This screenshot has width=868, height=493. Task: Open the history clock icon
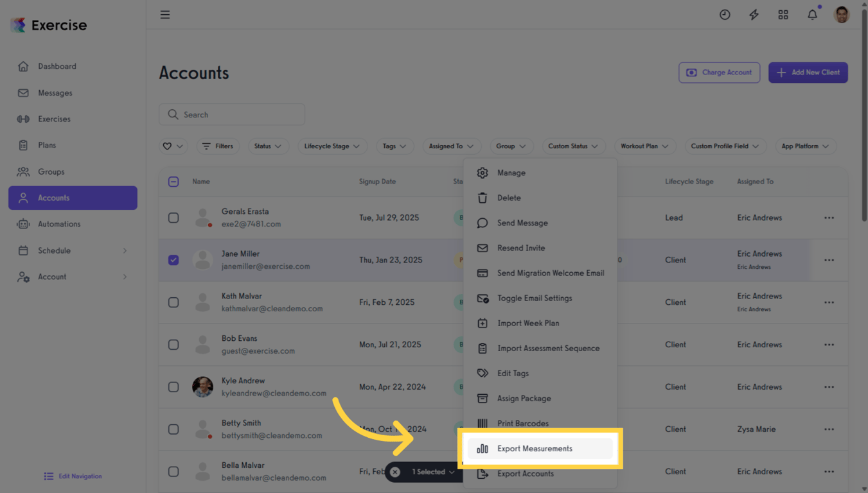tap(725, 14)
